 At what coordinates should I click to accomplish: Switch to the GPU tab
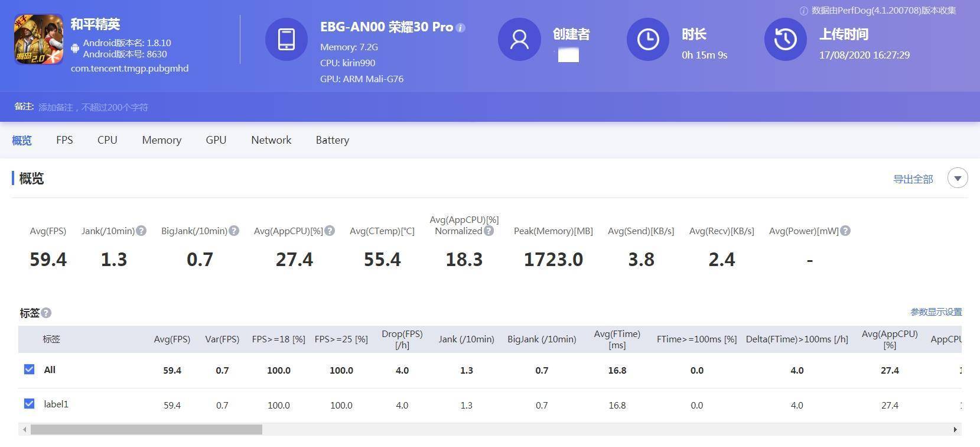(x=216, y=140)
